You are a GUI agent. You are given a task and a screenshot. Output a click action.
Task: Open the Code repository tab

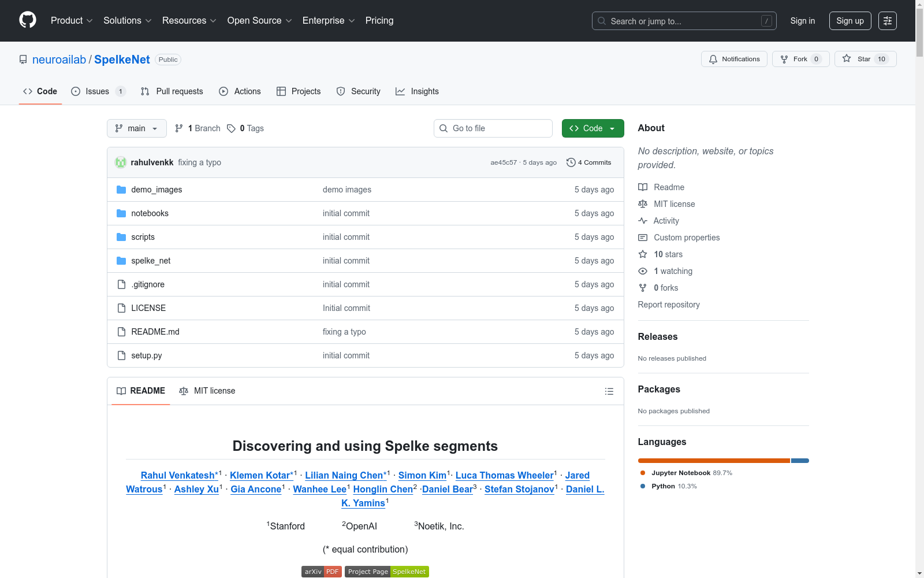click(40, 91)
